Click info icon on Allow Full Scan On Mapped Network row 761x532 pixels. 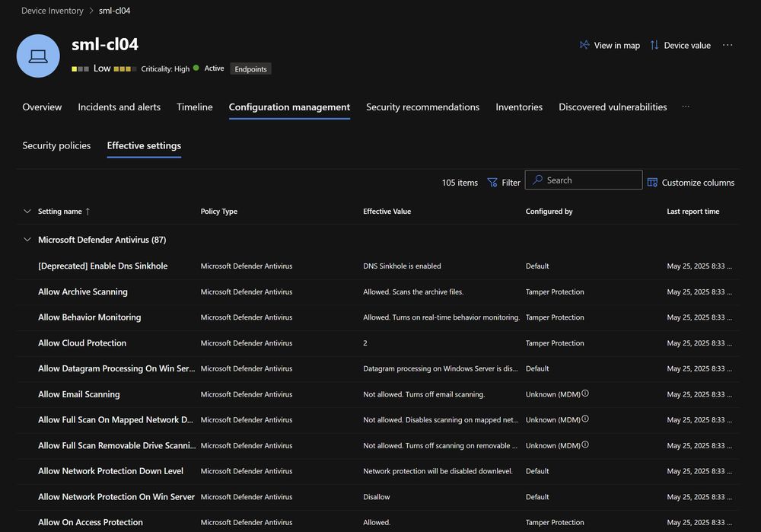point(585,419)
